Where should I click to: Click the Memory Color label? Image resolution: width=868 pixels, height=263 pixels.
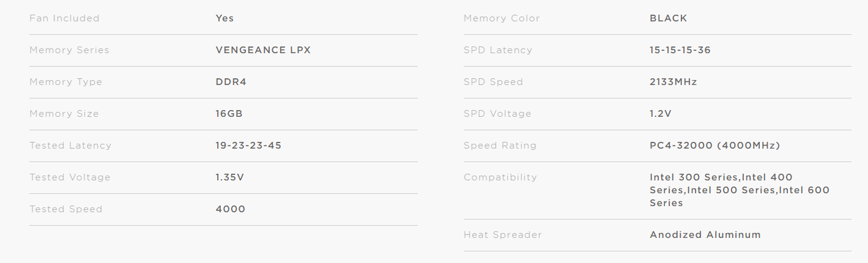point(502,18)
